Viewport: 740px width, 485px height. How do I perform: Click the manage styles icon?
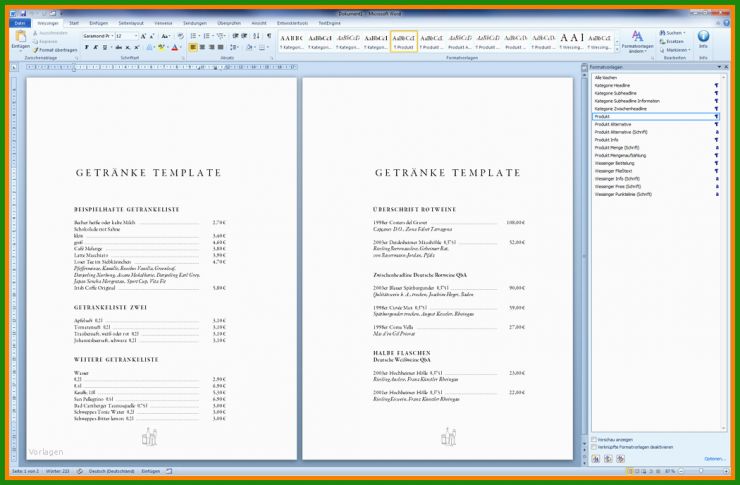(620, 459)
